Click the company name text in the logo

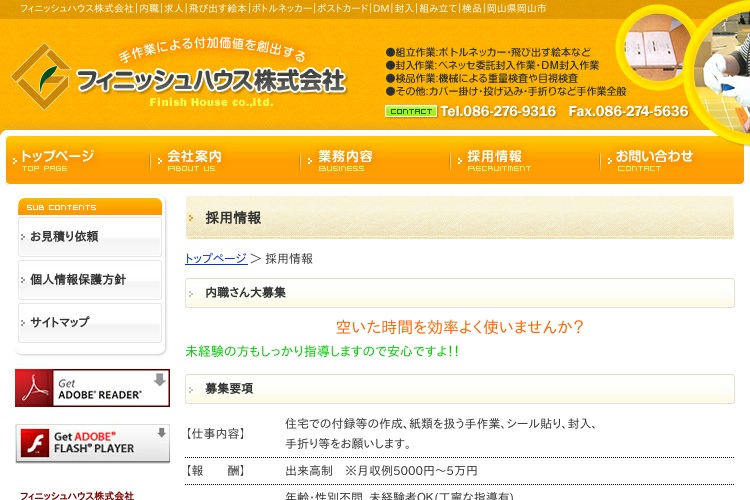coord(210,79)
